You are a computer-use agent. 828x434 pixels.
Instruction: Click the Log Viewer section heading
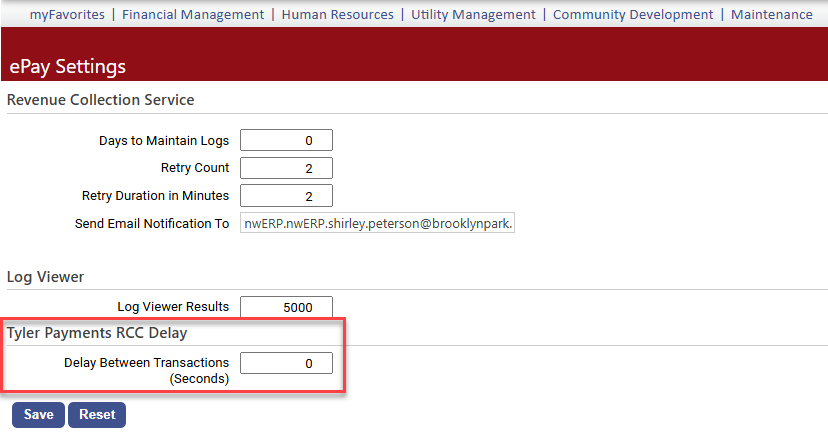pos(45,276)
